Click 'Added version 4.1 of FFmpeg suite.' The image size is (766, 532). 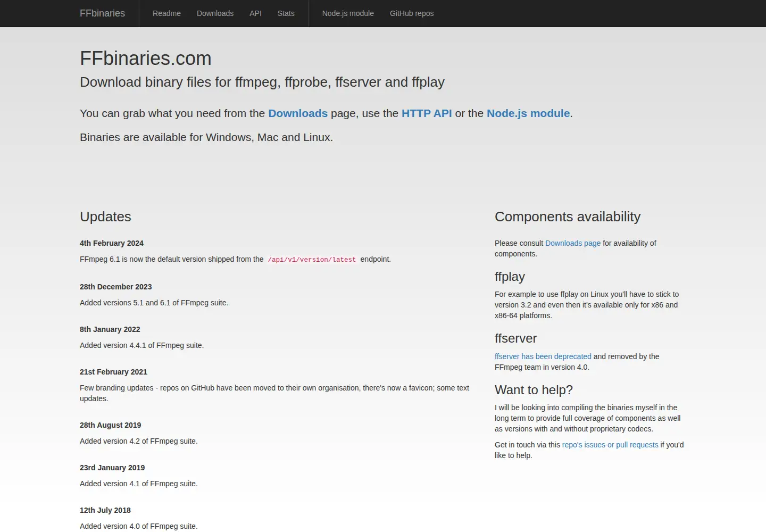[x=139, y=484]
